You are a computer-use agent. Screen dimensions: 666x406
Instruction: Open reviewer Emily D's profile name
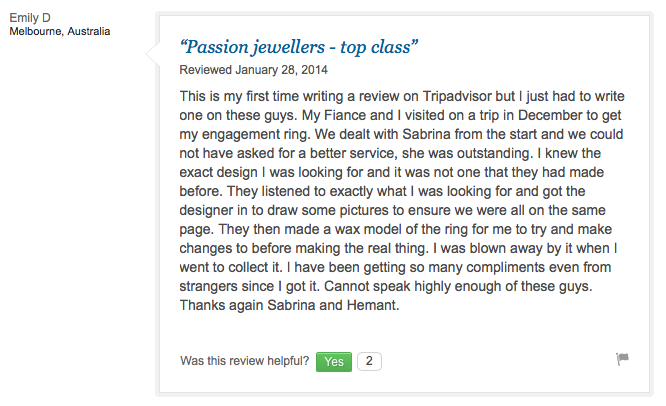(32, 17)
